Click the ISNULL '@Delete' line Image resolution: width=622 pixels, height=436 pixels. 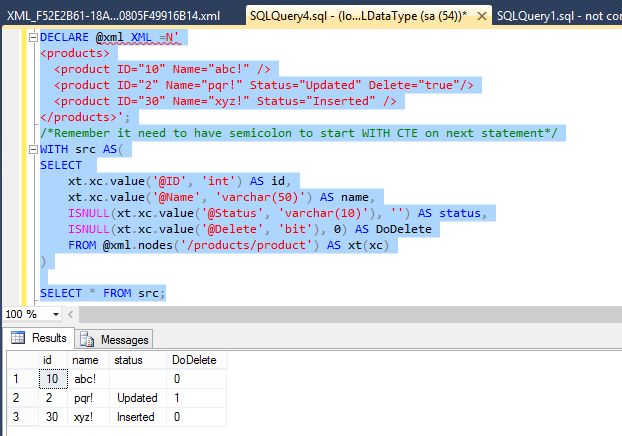(250, 229)
